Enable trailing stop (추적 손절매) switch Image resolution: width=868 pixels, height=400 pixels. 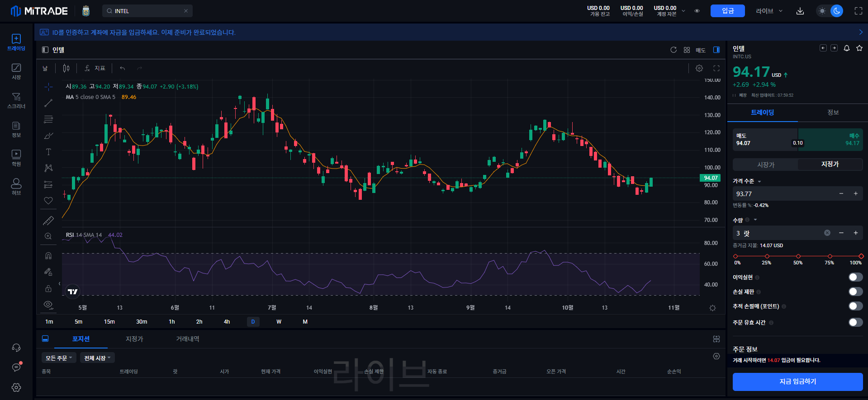[x=856, y=306]
